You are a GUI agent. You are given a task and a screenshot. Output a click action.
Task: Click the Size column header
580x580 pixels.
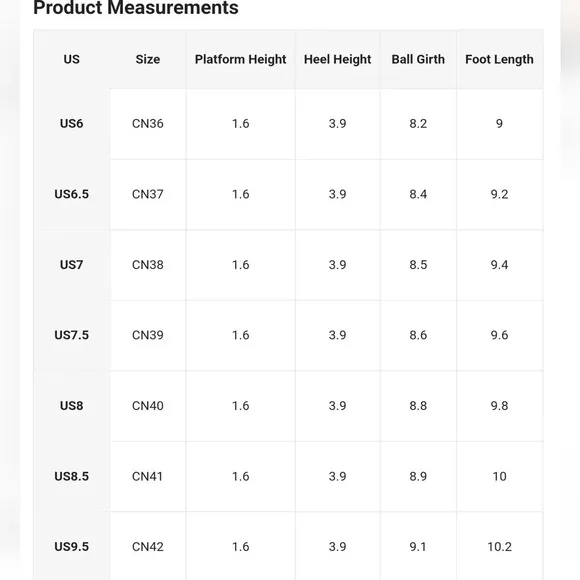pyautogui.click(x=148, y=59)
